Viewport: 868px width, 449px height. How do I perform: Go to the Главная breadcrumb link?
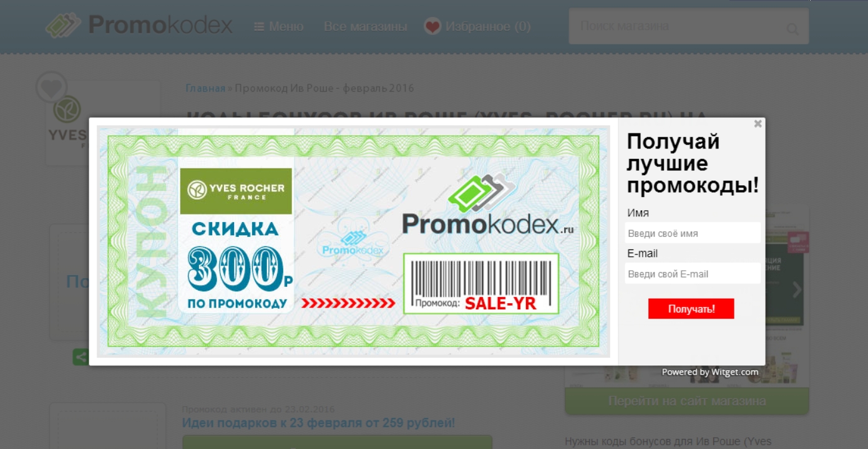[x=205, y=88]
